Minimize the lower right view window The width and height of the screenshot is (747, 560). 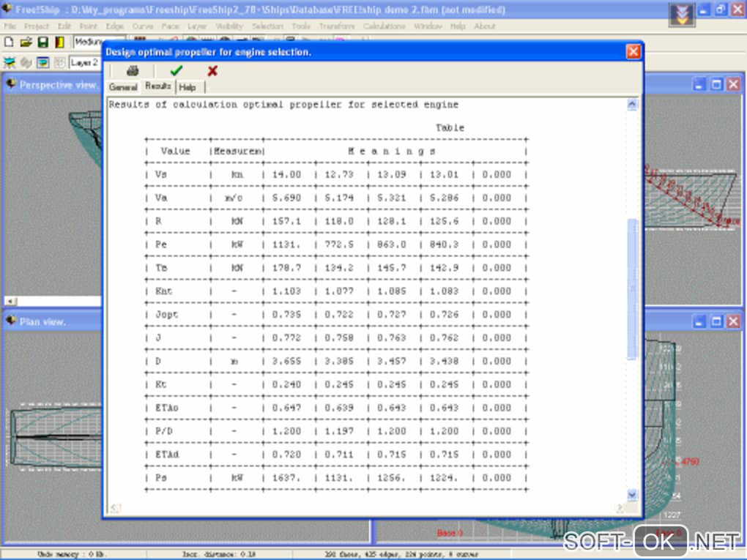point(699,321)
